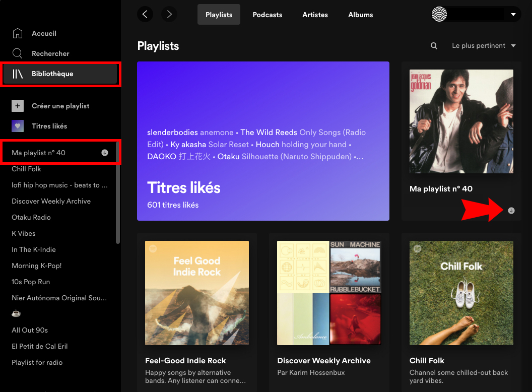
Task: Click the back navigation arrow
Action: [145, 14]
